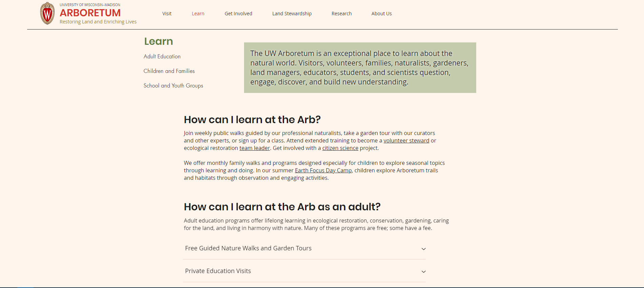Open the About Us menu
The width and height of the screenshot is (644, 288).
(382, 14)
